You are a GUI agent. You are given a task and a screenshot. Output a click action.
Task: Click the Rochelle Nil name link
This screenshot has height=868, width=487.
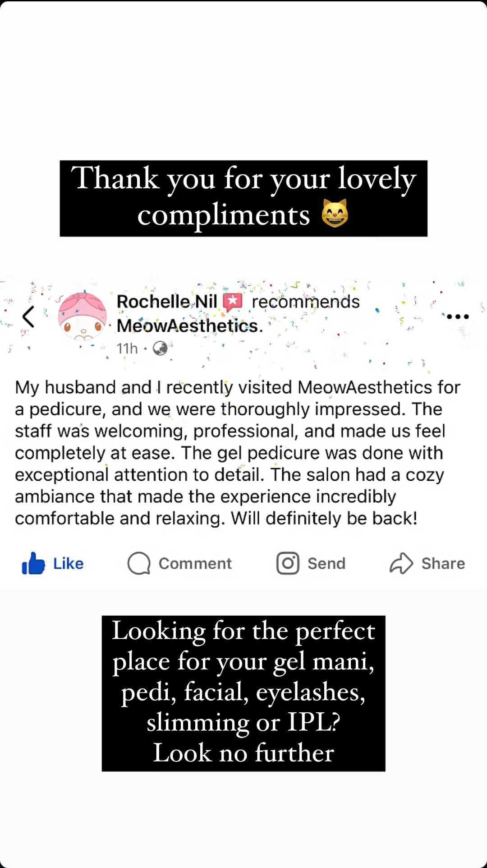[x=166, y=302]
